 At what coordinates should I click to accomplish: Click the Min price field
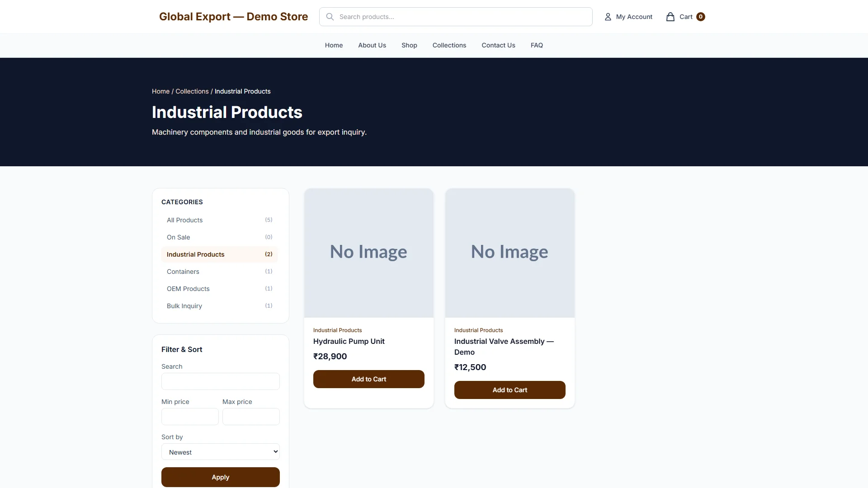190,417
